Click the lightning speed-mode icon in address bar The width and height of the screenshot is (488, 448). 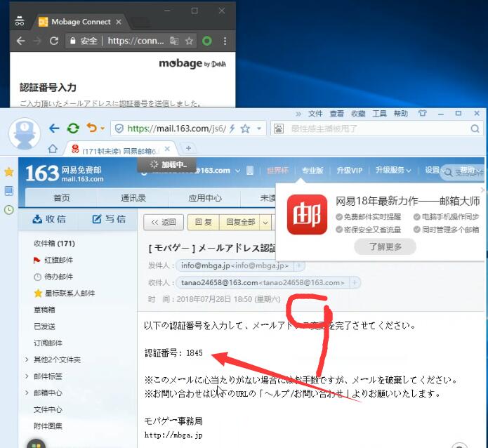point(232,129)
